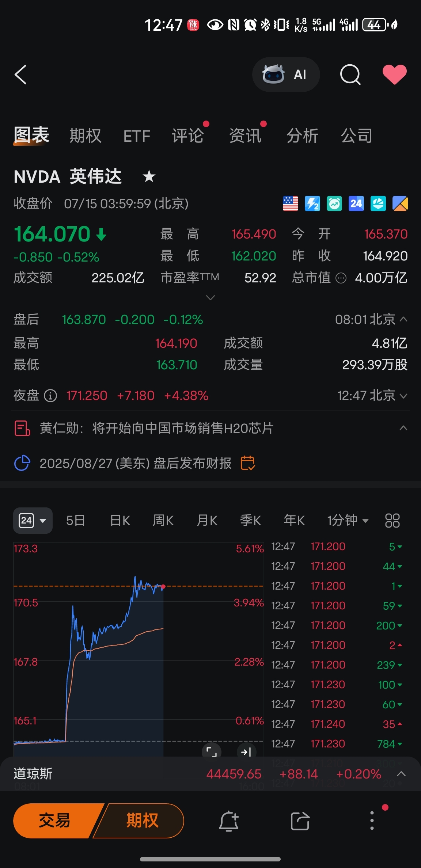Viewport: 421px width, 868px height.
Task: Tap the US flag market icon
Action: (291, 203)
